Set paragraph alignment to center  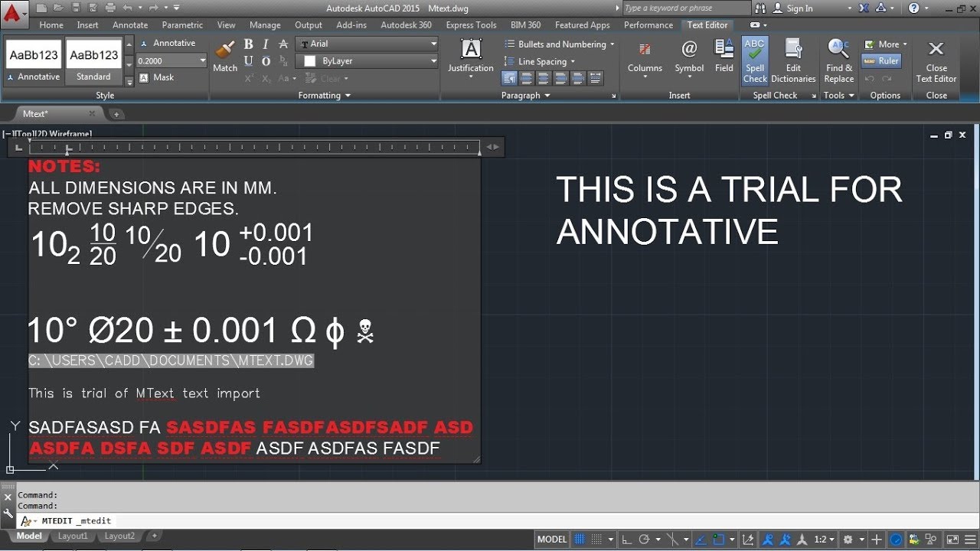pyautogui.click(x=543, y=78)
